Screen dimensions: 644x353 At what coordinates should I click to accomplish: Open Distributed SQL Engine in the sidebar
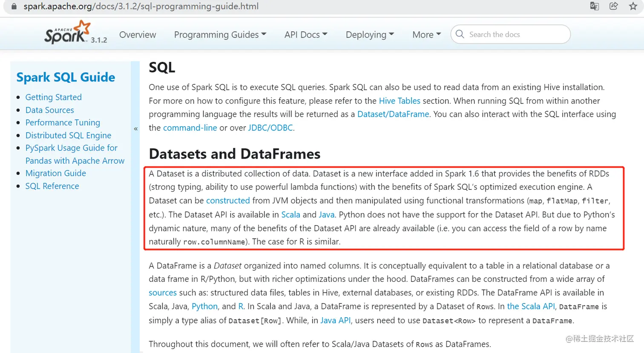click(x=68, y=135)
